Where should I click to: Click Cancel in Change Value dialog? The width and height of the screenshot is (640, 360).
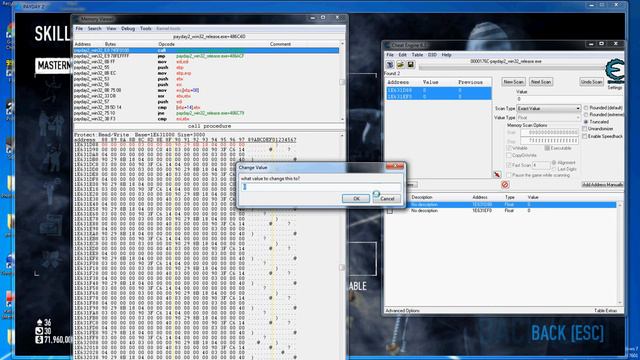pos(387,199)
